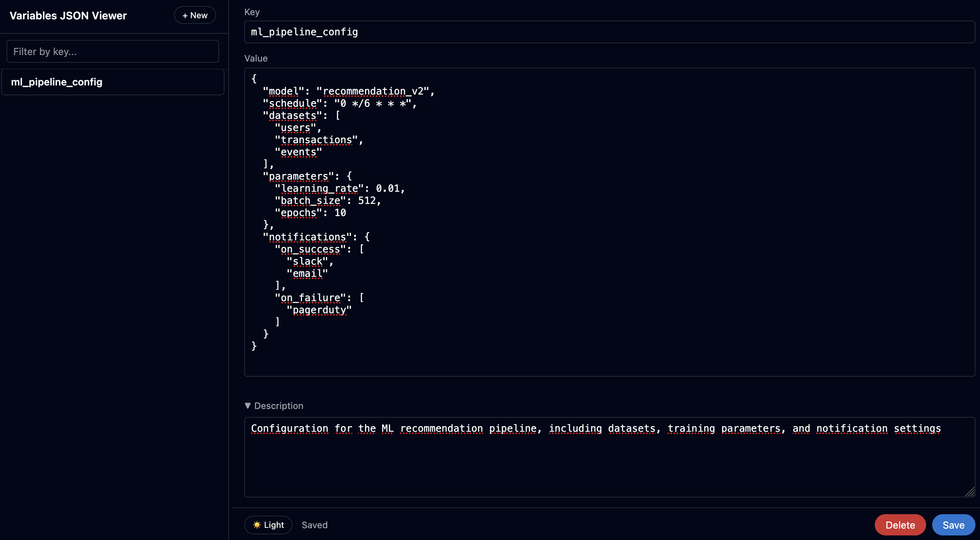Delete the current variable
Screen dimensions: 980x540
coord(900,525)
